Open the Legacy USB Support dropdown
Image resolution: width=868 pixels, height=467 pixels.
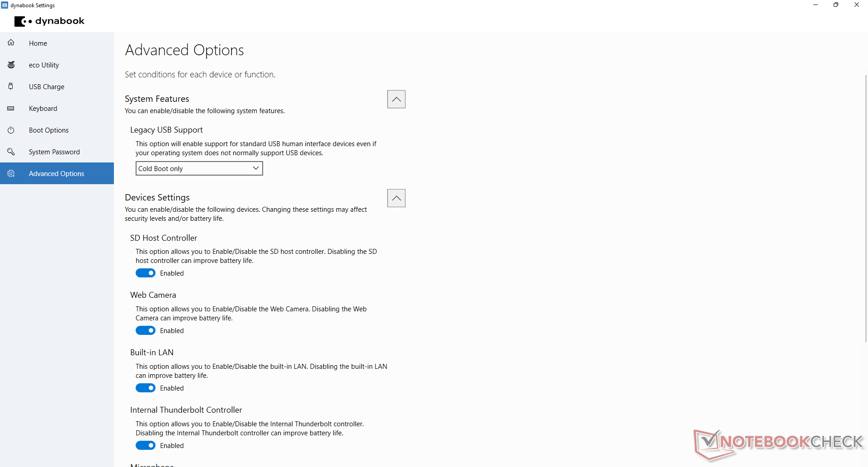[x=199, y=168]
